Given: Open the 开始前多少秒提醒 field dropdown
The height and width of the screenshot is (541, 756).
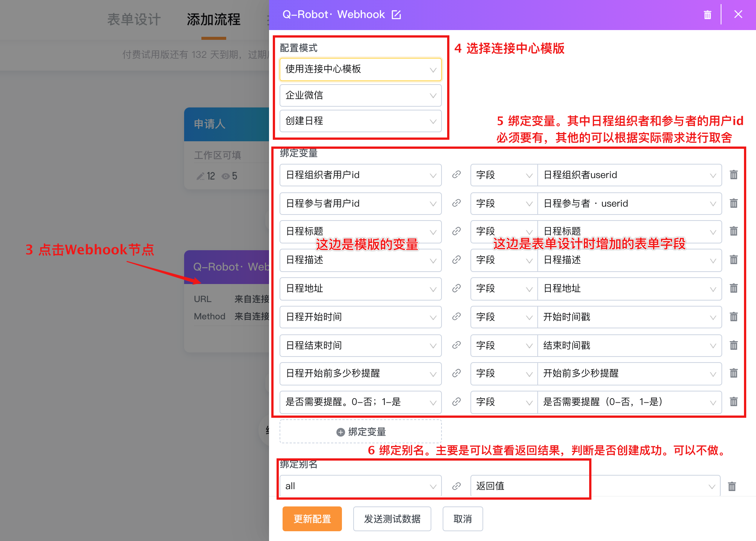Looking at the screenshot, I should tap(630, 373).
